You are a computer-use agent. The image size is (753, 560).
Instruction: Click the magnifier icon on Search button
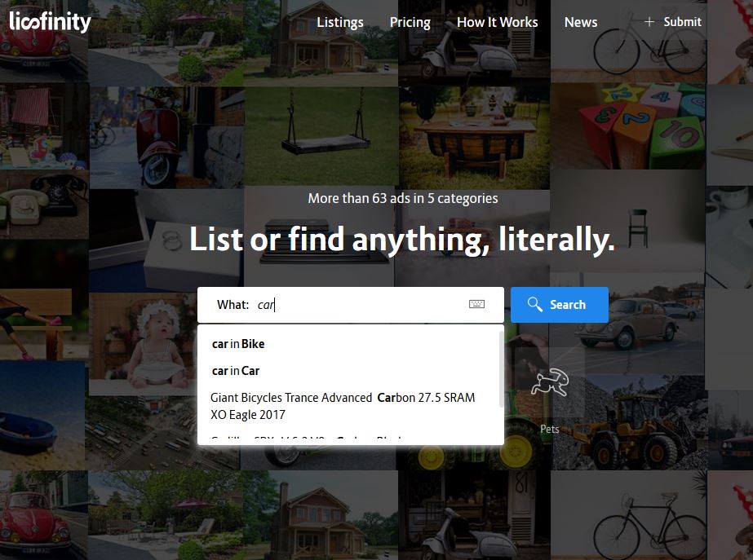tap(535, 304)
